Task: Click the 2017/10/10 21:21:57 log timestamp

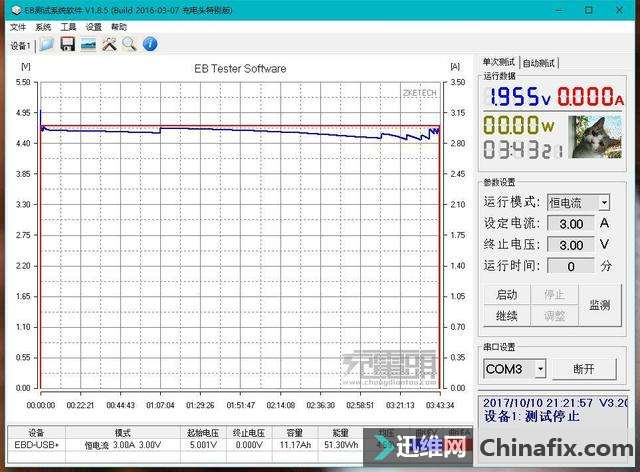Action: pos(538,403)
